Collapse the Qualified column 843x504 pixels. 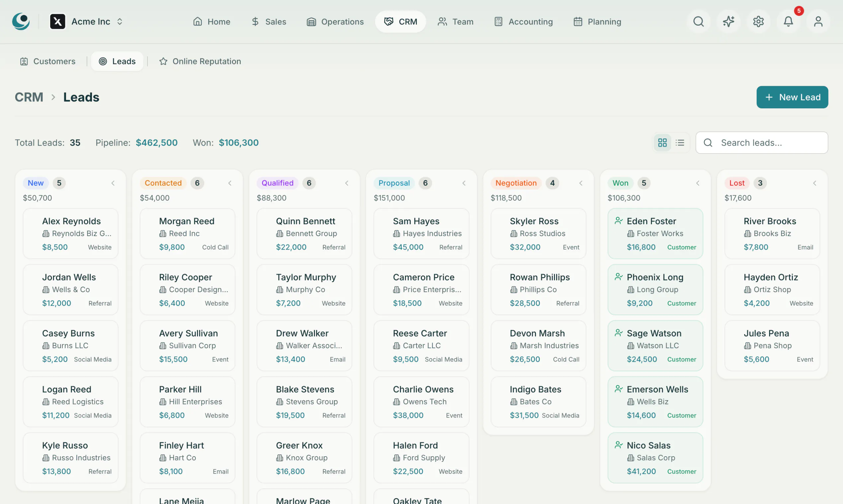pos(347,183)
